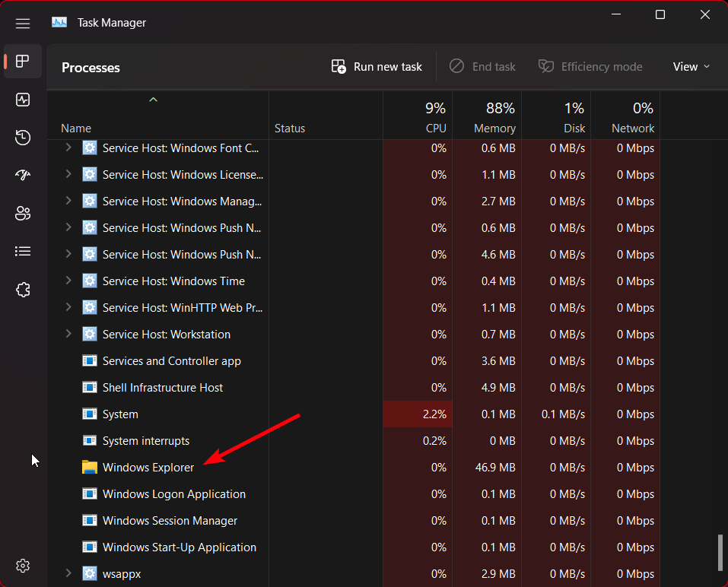Open Task Manager settings gear
Image resolution: width=728 pixels, height=587 pixels.
click(23, 566)
